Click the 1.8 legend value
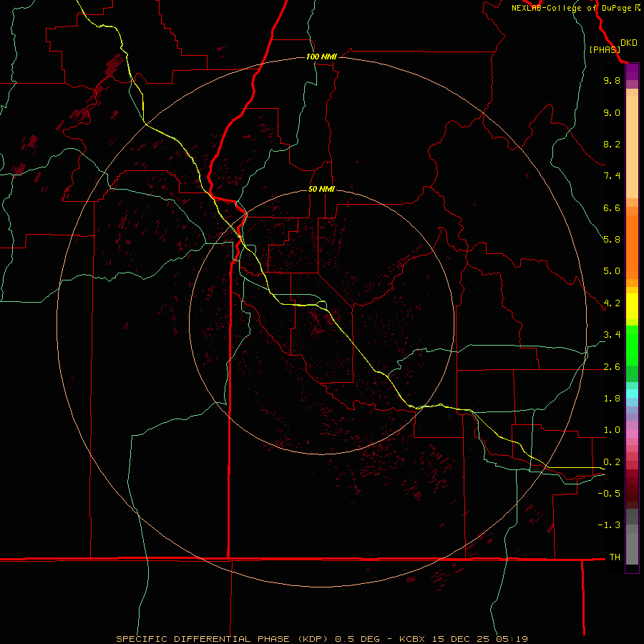The height and width of the screenshot is (644, 644). [612, 399]
